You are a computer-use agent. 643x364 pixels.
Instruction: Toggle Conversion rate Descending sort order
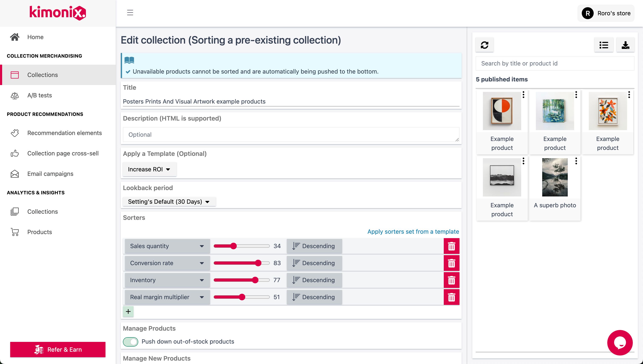click(x=314, y=263)
